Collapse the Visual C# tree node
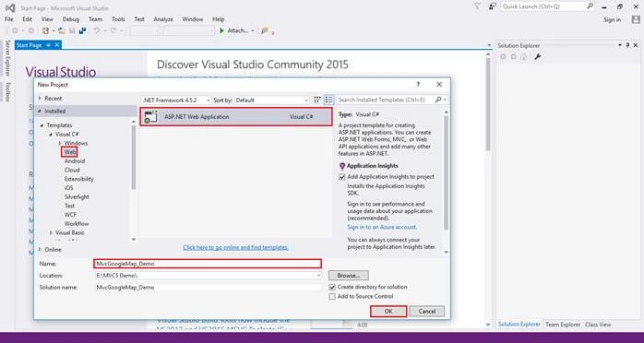This screenshot has height=343, width=644. point(52,135)
